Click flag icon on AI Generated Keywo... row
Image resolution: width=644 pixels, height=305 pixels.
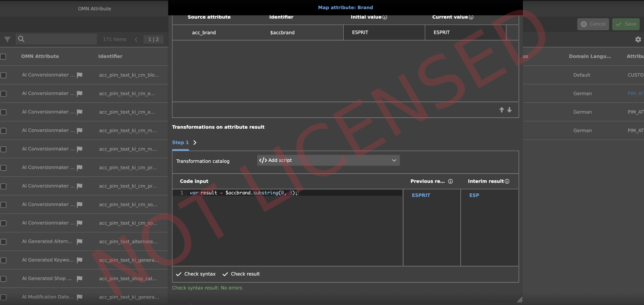point(79,260)
